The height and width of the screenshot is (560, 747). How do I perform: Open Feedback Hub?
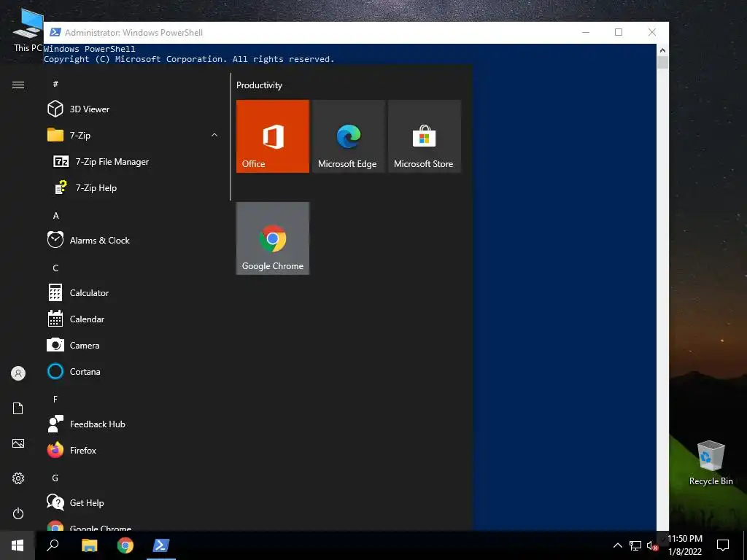133,424
